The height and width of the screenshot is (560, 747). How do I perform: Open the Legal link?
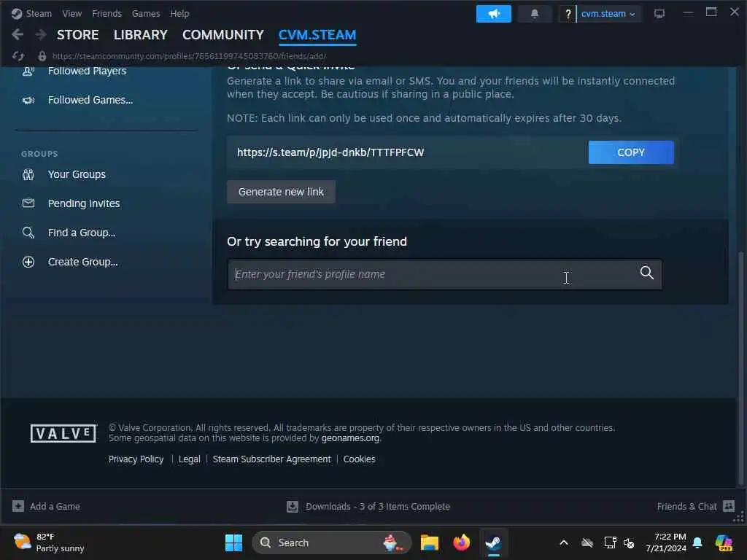[189, 459]
